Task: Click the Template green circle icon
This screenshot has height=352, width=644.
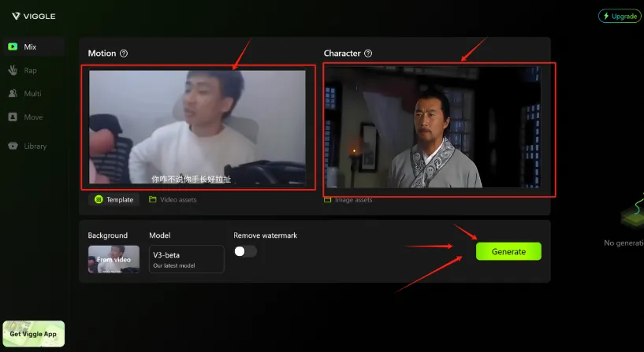Action: coord(99,199)
